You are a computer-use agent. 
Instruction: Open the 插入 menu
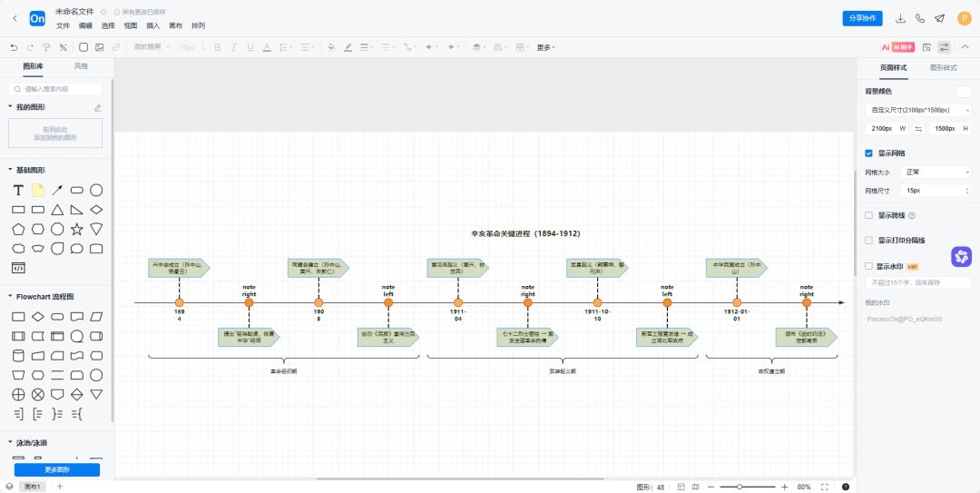pos(152,25)
